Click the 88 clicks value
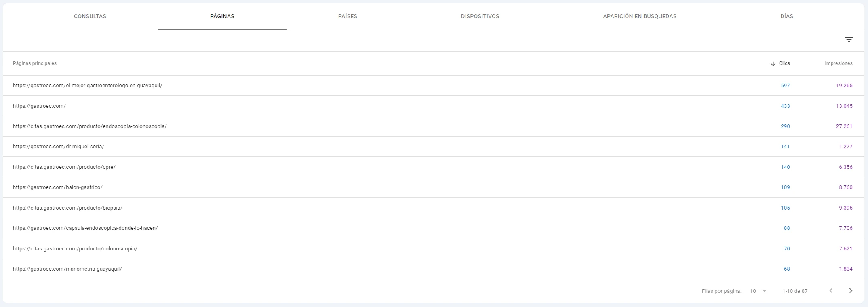The width and height of the screenshot is (868, 307). (787, 228)
